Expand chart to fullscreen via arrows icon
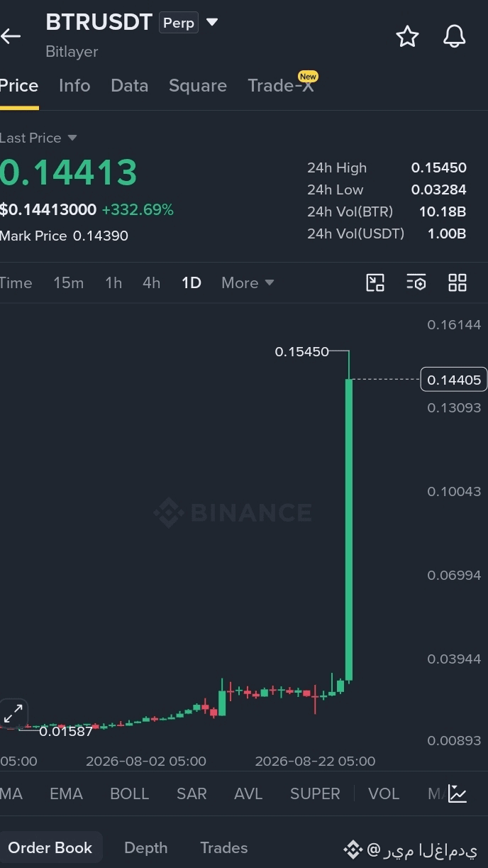488x868 pixels. (x=13, y=713)
